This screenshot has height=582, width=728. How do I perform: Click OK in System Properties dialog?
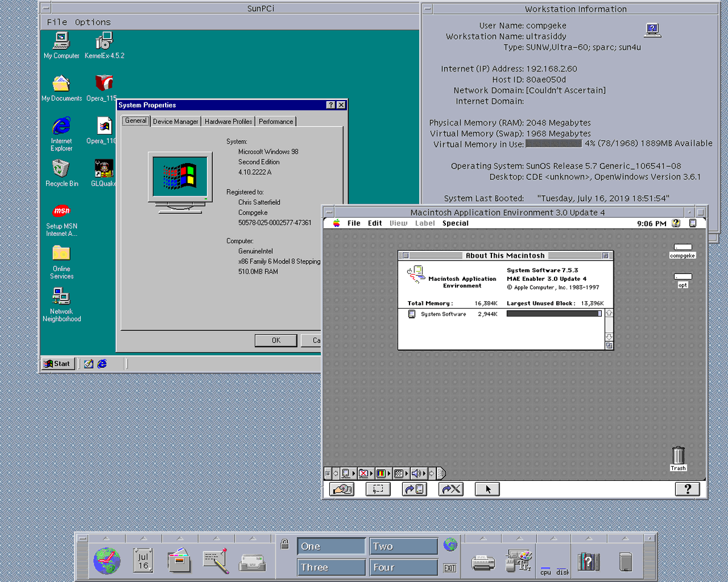click(x=276, y=340)
